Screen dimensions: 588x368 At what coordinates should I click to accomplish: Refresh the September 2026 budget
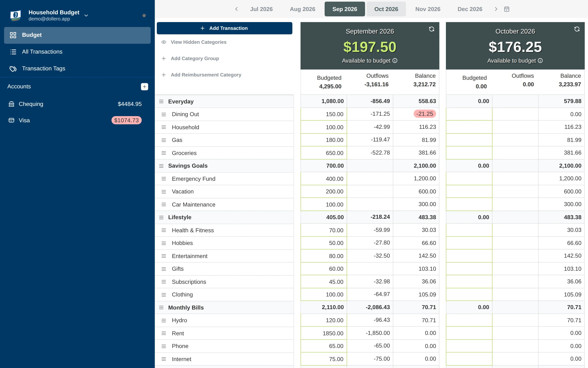pyautogui.click(x=432, y=29)
